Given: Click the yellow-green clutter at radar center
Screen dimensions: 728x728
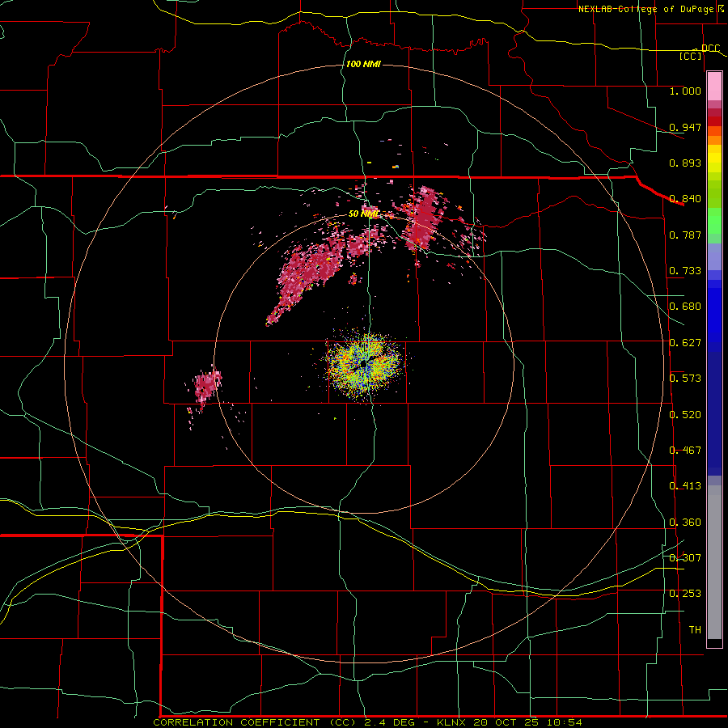Looking at the screenshot, I should pyautogui.click(x=364, y=365).
